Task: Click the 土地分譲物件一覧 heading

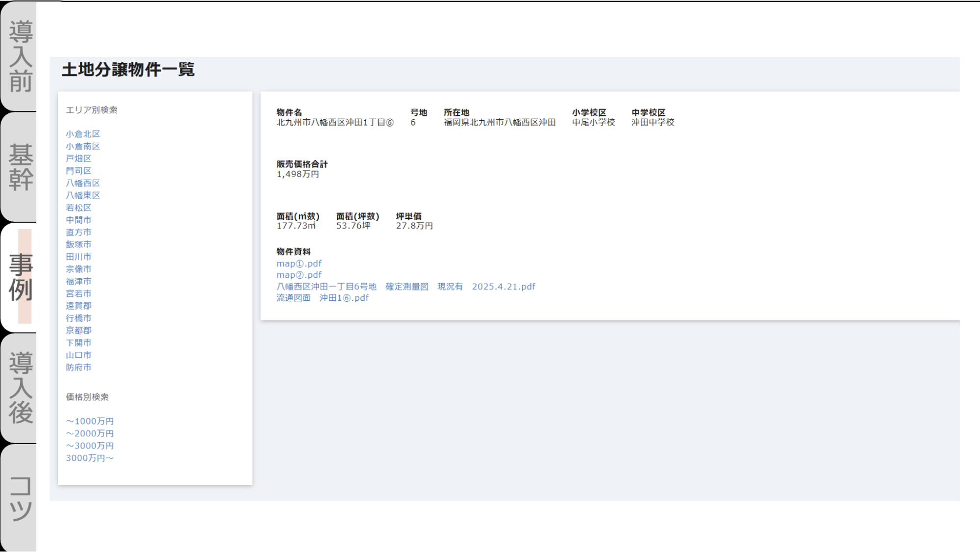Action: click(x=128, y=70)
